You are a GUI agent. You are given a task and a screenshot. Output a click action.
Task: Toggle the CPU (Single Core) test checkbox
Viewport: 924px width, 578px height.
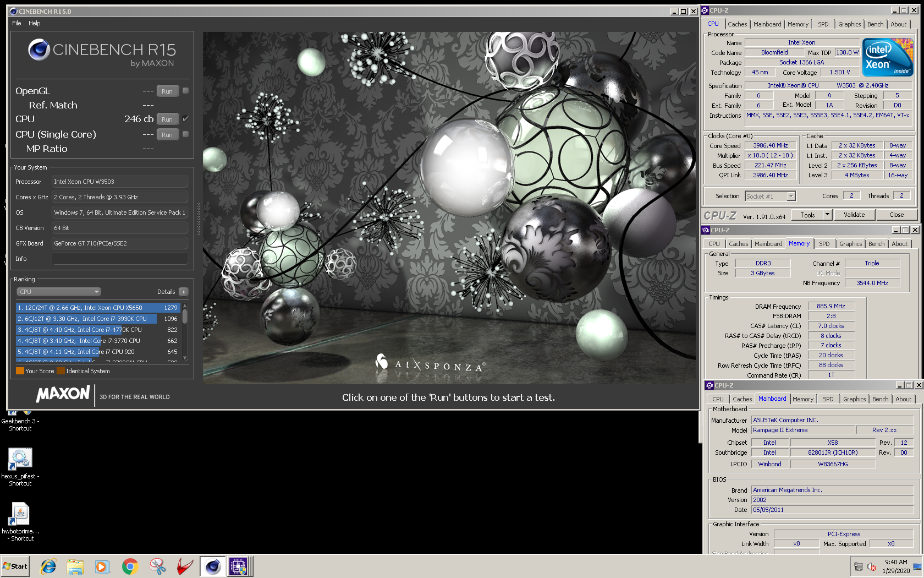click(x=185, y=134)
